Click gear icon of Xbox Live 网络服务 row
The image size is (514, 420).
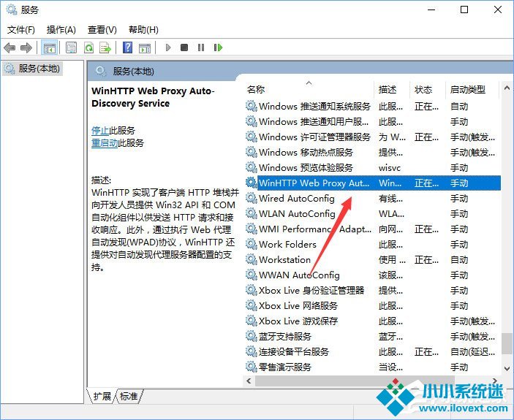[251, 305]
